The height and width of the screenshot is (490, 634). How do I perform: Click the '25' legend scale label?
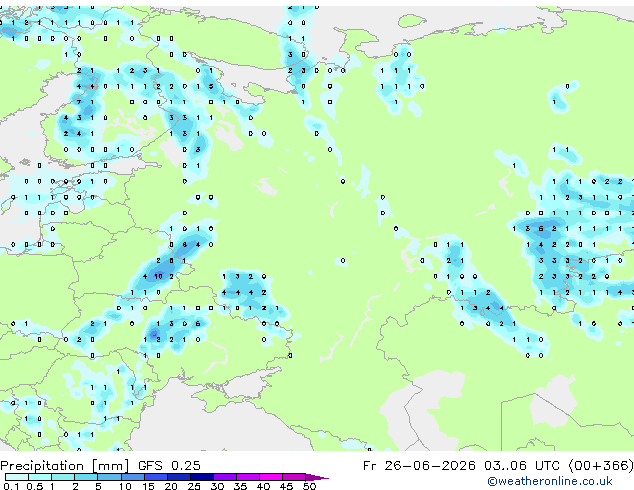point(194,486)
